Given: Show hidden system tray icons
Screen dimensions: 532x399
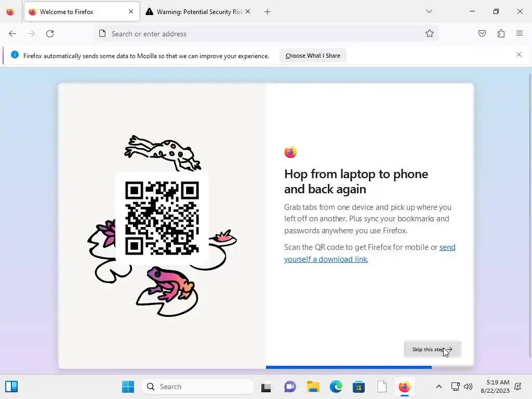Looking at the screenshot, I should click(x=438, y=387).
